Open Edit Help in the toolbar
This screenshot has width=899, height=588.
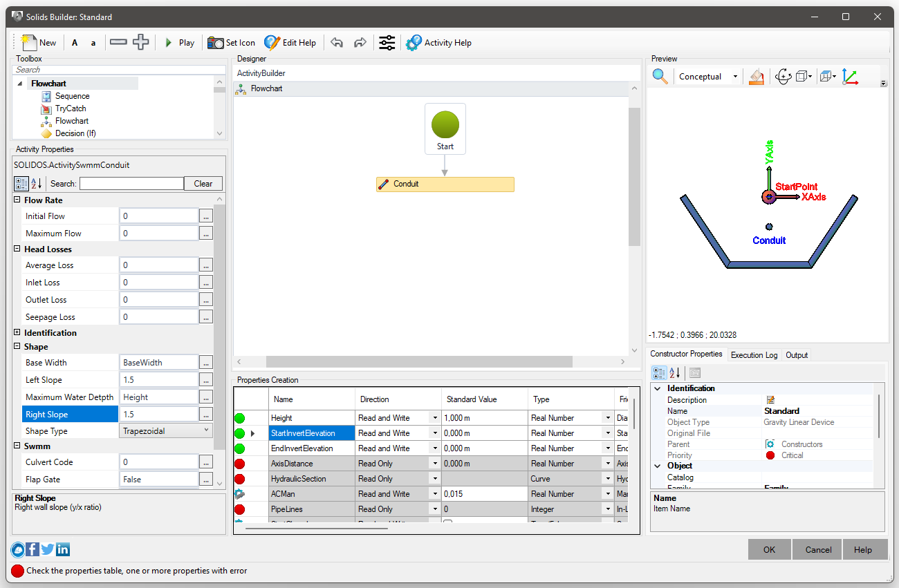point(290,43)
